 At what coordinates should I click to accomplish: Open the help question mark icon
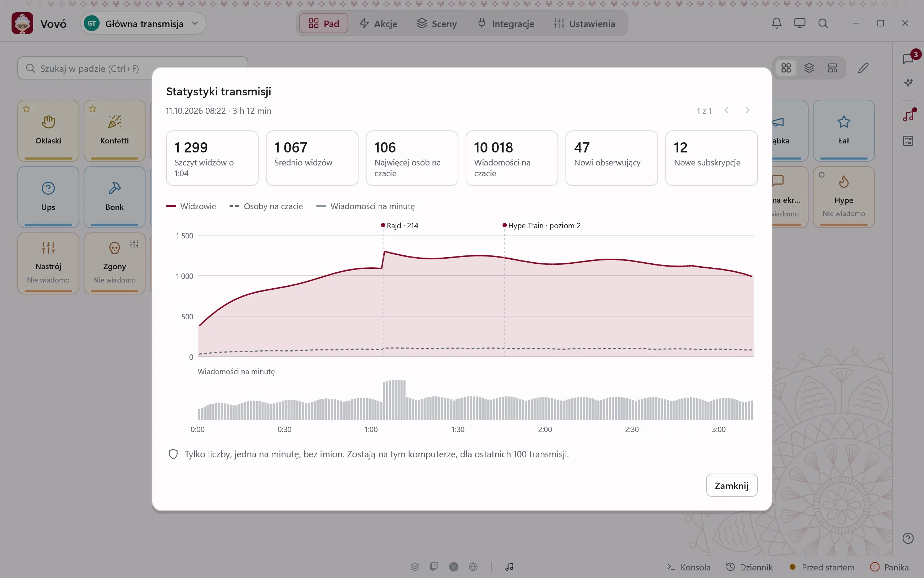[908, 538]
